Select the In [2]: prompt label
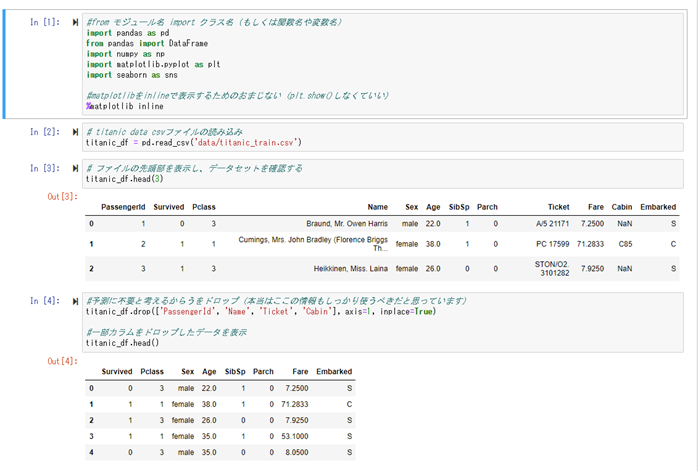The height and width of the screenshot is (471, 698). pyautogui.click(x=45, y=132)
